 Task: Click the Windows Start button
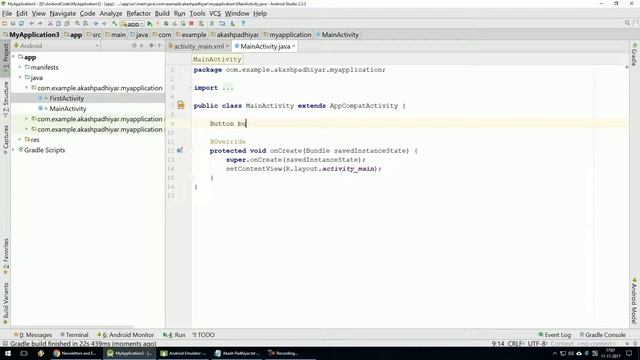8,353
